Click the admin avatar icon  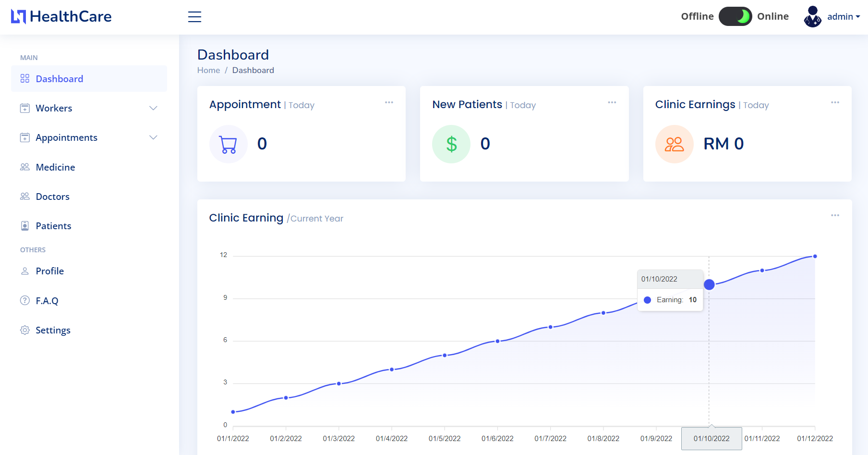[x=812, y=17]
